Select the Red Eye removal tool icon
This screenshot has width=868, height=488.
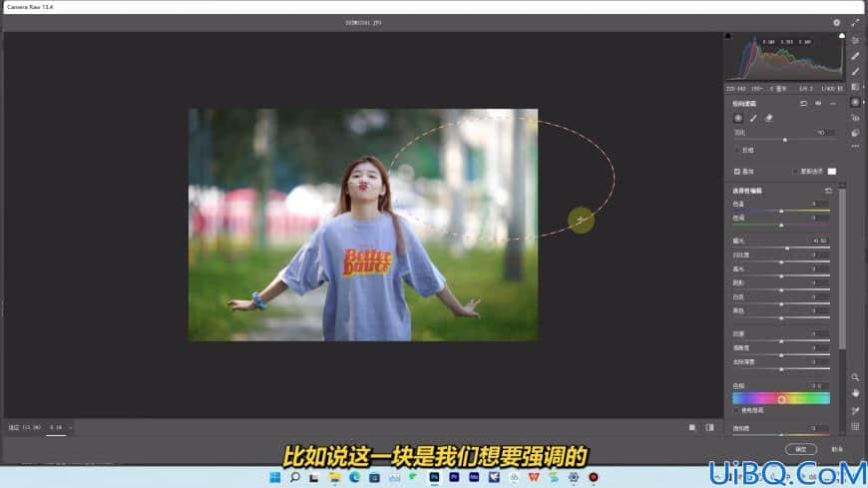[x=855, y=118]
